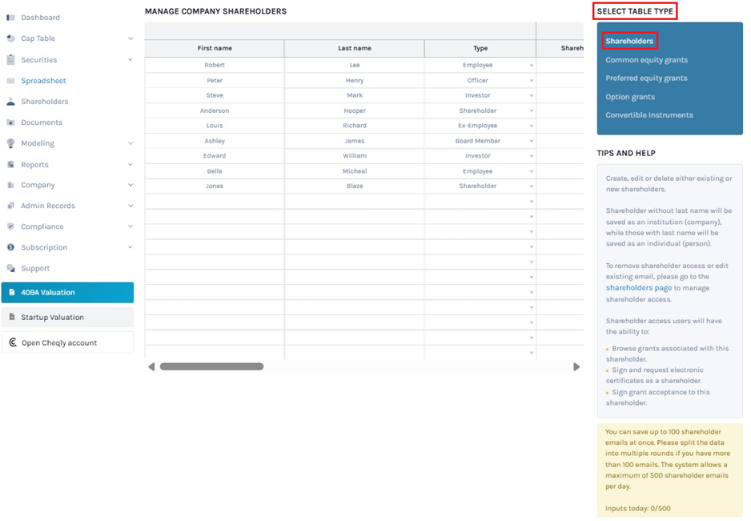Expand the Reports menu chevron

pos(130,164)
